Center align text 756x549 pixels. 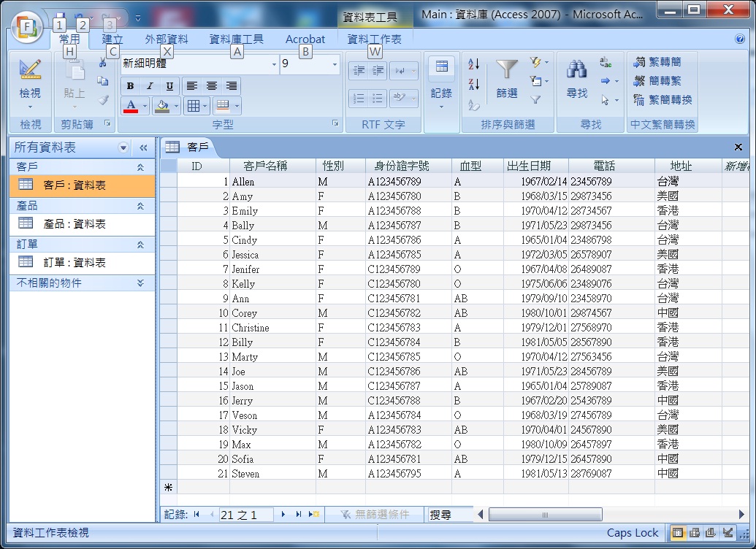click(212, 86)
